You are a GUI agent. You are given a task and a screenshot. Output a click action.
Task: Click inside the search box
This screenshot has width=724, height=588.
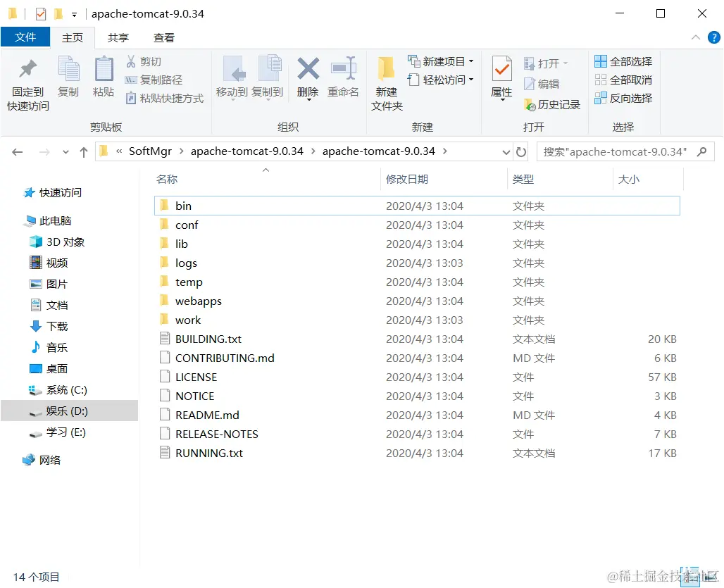click(620, 151)
